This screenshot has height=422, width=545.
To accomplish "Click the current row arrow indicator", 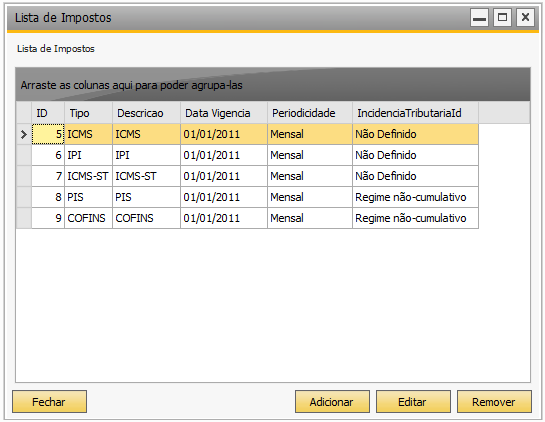I will point(24,134).
